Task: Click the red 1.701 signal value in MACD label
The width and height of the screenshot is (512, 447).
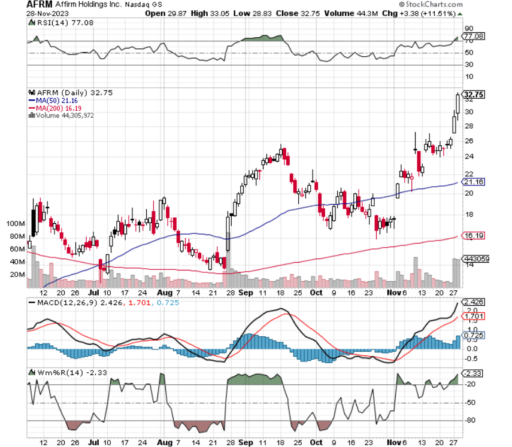Action: 139,303
